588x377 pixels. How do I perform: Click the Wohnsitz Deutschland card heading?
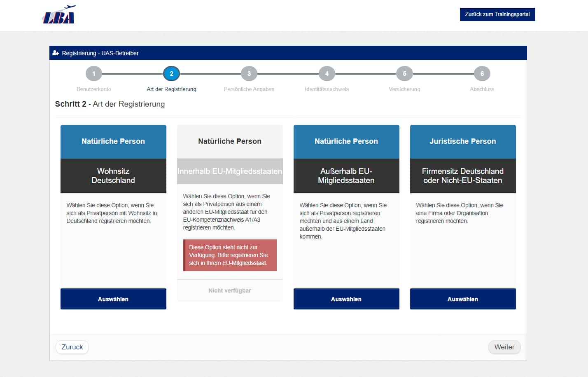113,176
